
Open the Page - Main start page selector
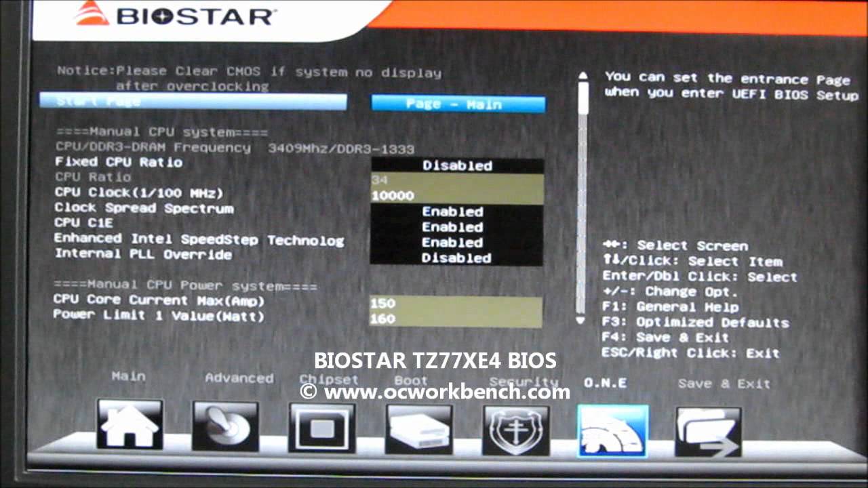[458, 104]
